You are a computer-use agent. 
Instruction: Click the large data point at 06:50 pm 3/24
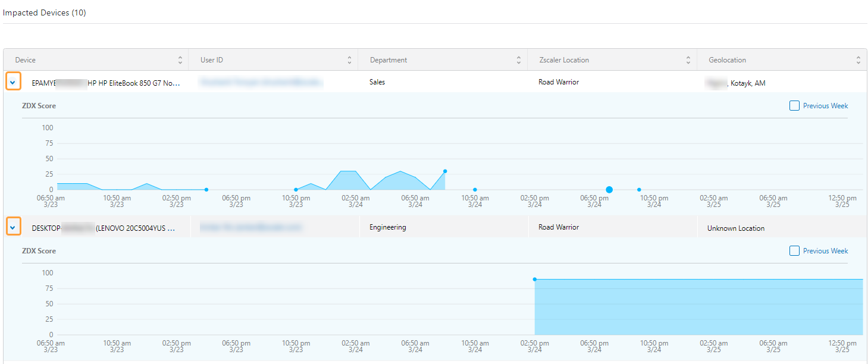(609, 189)
